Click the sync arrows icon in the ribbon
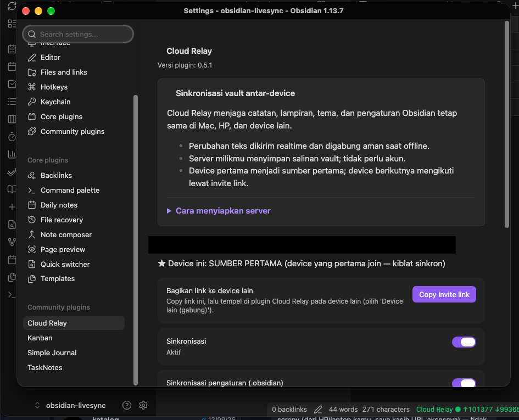 coord(12,6)
